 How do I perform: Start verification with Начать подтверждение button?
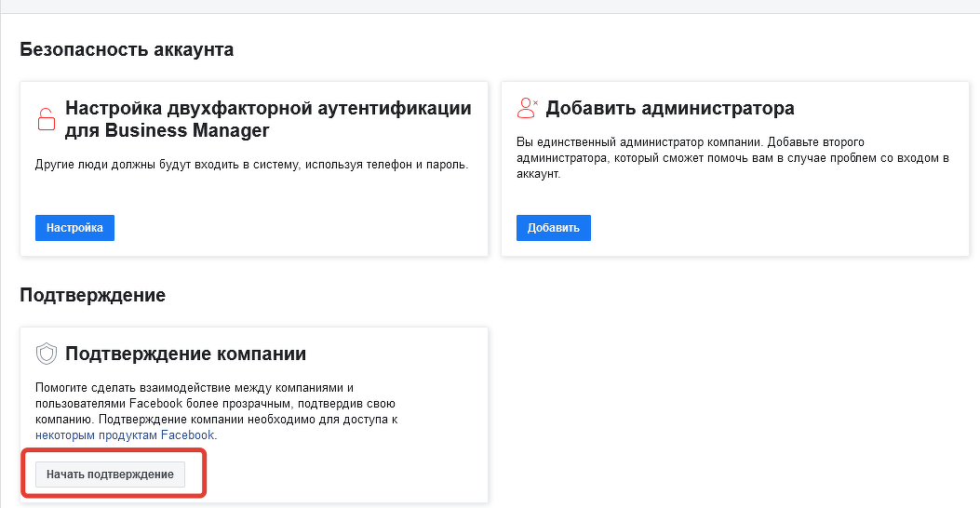(x=110, y=475)
